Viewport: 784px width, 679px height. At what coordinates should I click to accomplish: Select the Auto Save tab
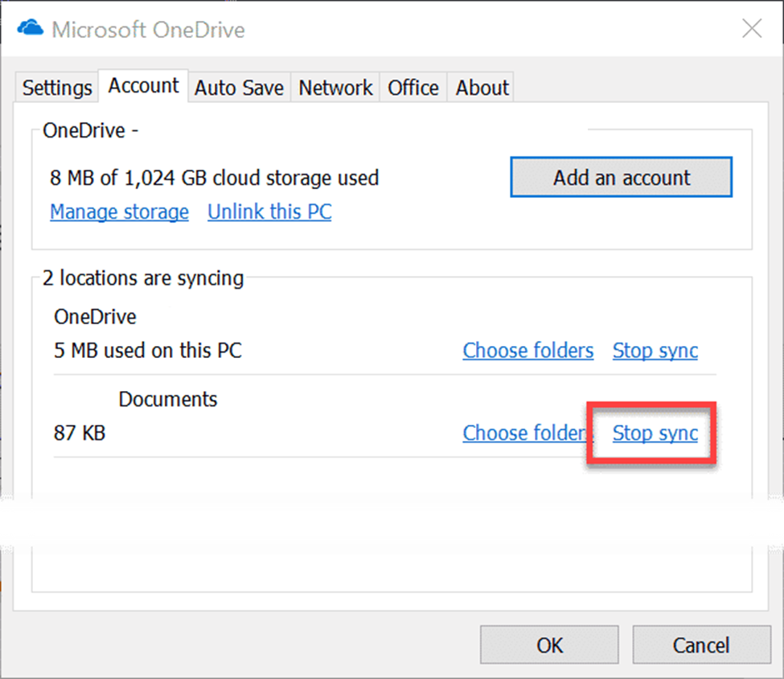[239, 87]
